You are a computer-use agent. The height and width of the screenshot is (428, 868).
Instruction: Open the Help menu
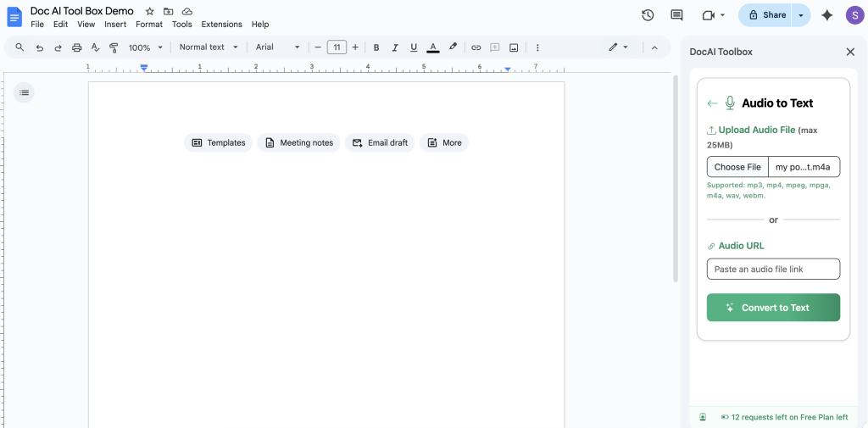coord(260,25)
